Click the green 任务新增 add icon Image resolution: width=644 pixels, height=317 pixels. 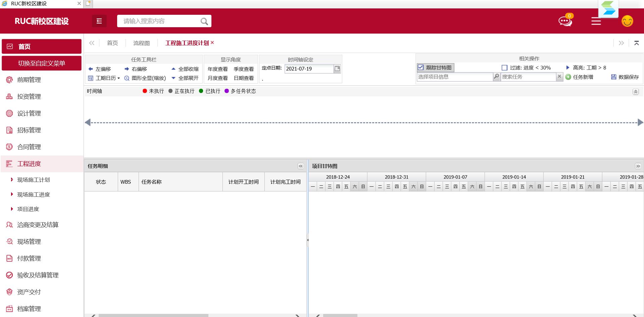click(x=568, y=77)
